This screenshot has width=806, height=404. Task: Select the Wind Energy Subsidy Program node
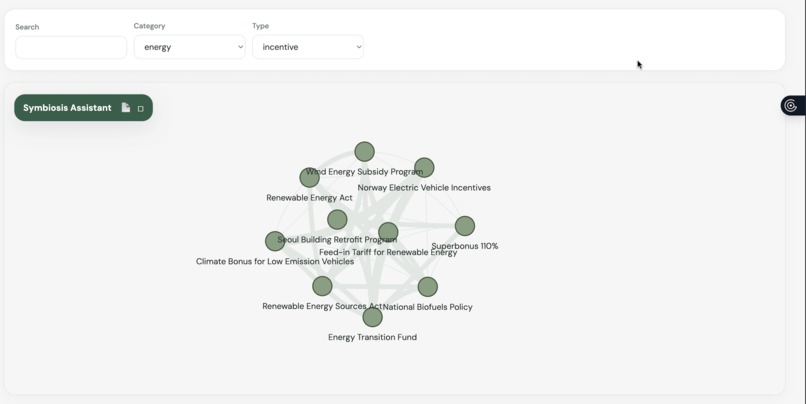364,152
